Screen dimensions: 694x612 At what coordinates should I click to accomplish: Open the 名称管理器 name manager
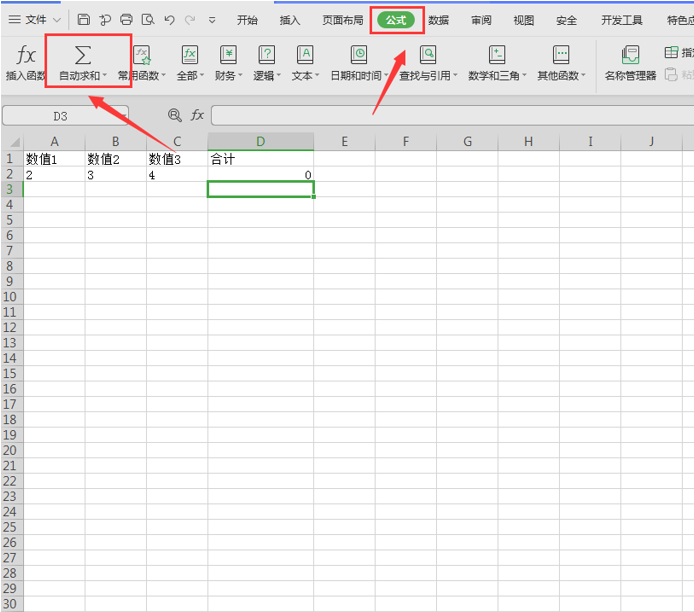pyautogui.click(x=630, y=63)
